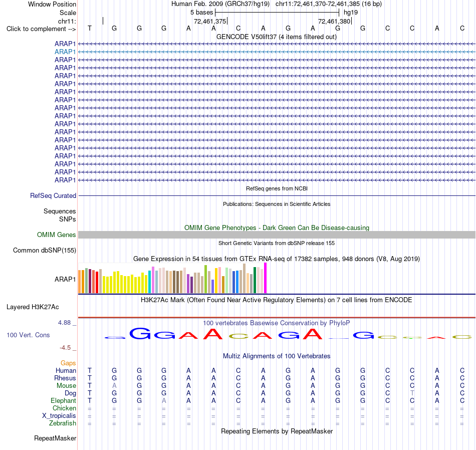Select the chr11: ruler label
The width and height of the screenshot is (476, 450).
click(67, 21)
